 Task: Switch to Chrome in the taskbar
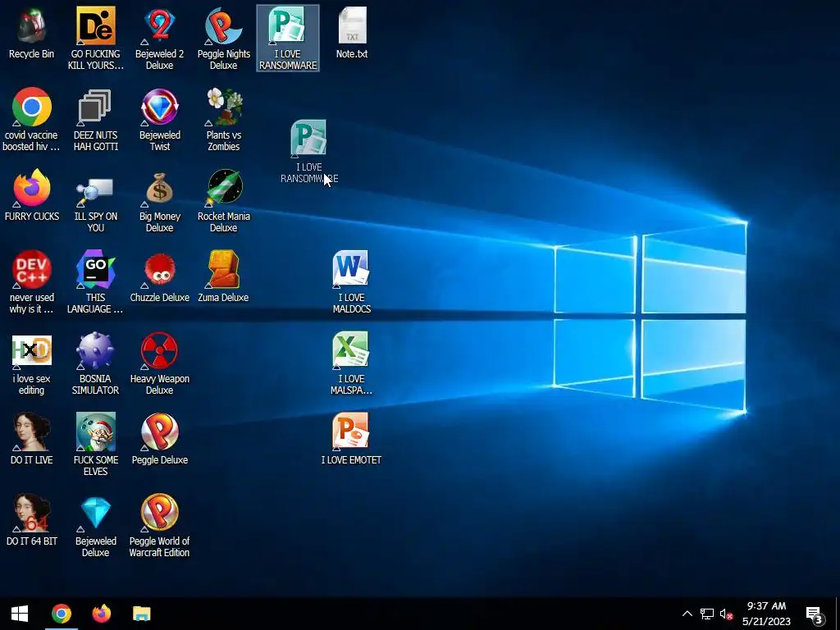pyautogui.click(x=61, y=614)
